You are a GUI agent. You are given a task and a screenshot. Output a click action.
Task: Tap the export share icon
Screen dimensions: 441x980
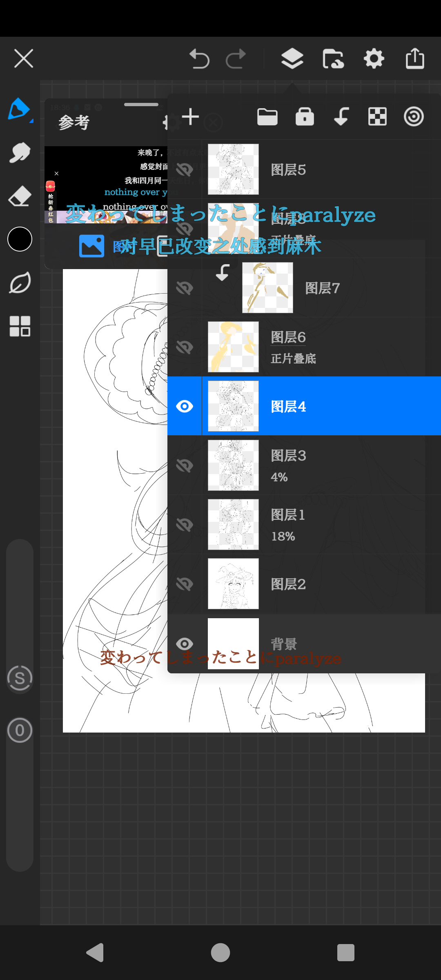415,59
